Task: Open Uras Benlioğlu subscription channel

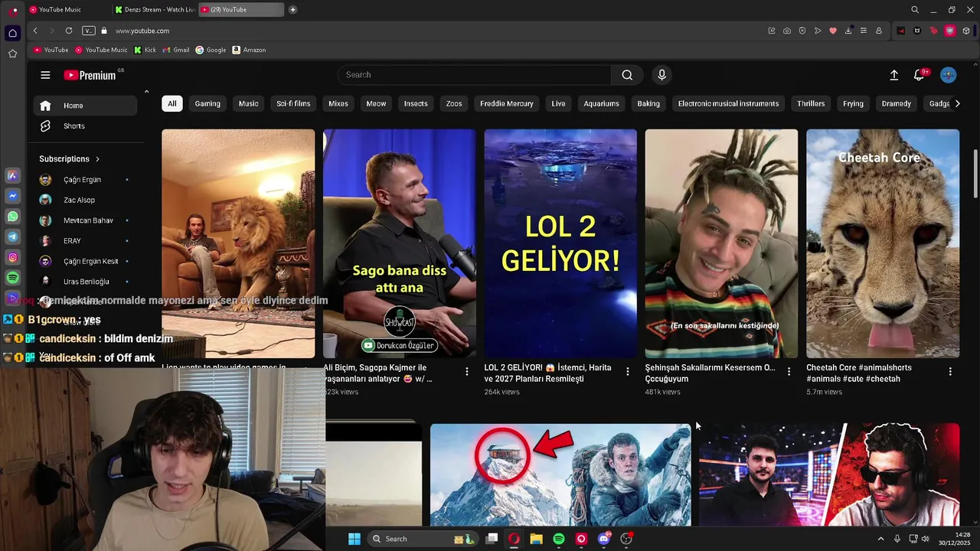Action: point(85,282)
